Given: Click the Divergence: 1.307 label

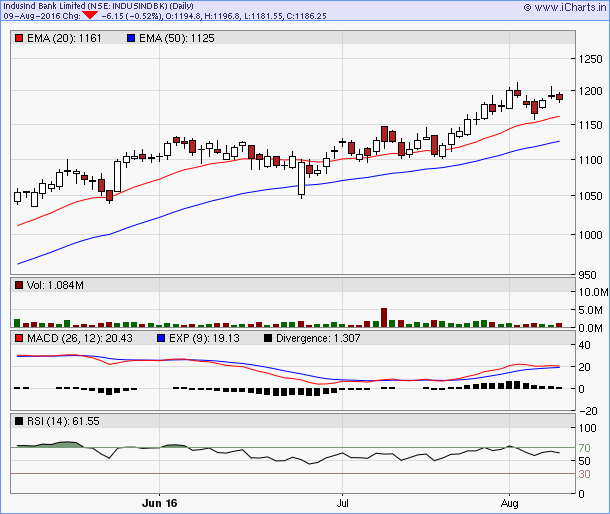Looking at the screenshot, I should pos(318,338).
